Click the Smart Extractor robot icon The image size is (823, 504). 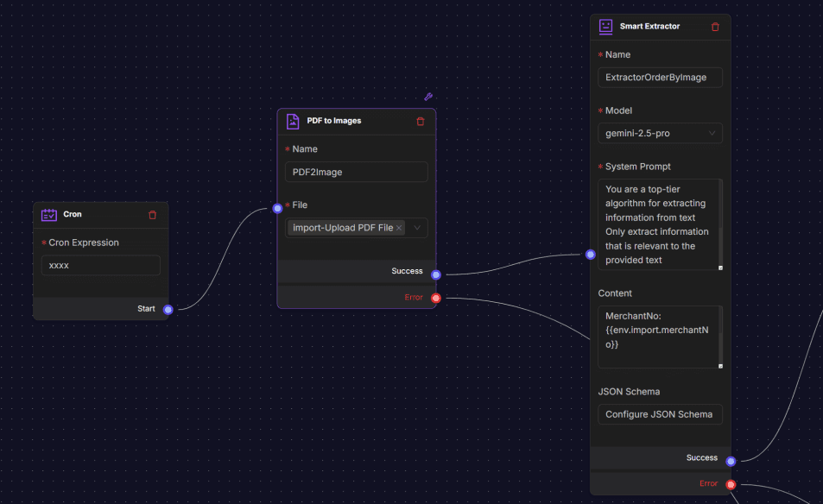coord(606,27)
